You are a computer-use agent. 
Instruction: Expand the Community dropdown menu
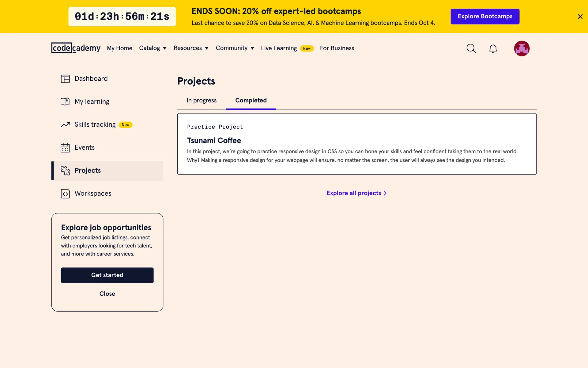pos(235,48)
